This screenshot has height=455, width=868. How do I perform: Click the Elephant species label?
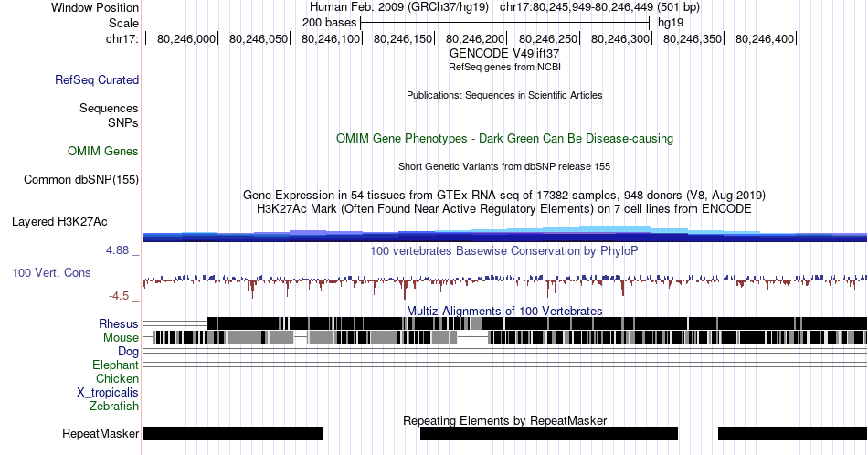[115, 365]
